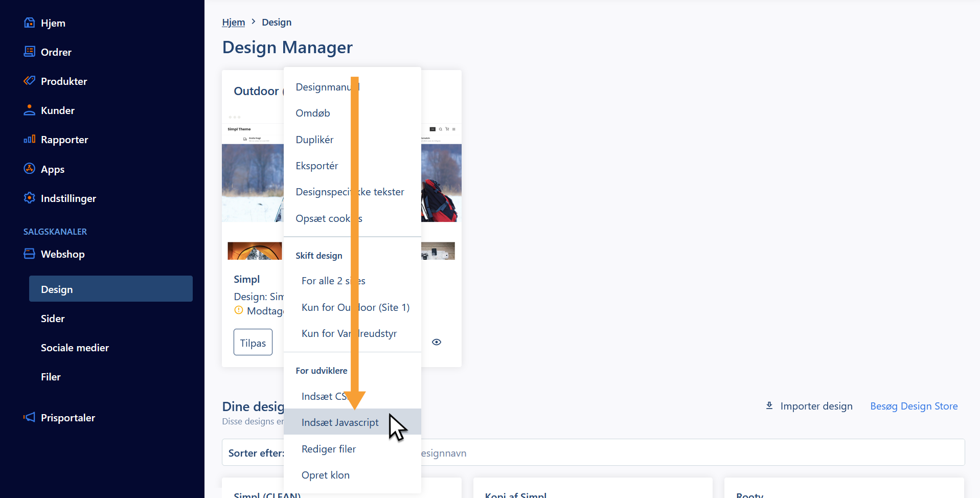Open Rapporter using the bar chart icon
980x498 pixels.
pos(29,139)
